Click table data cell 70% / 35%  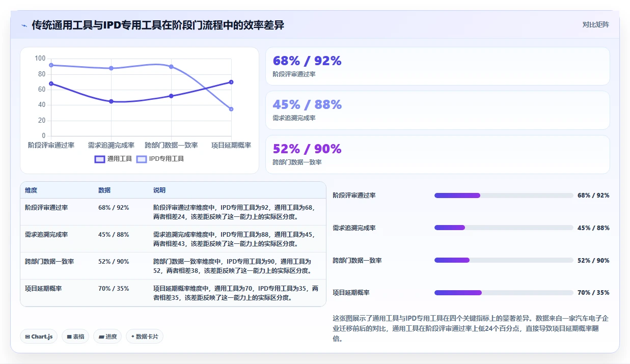point(114,289)
